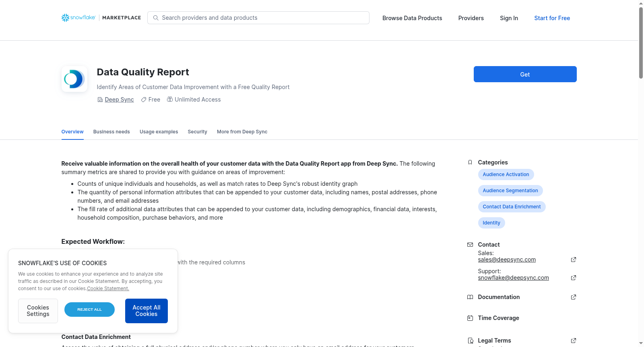The width and height of the screenshot is (644, 347).
Task: Click the Expected Workflow heading
Action: [93, 241]
